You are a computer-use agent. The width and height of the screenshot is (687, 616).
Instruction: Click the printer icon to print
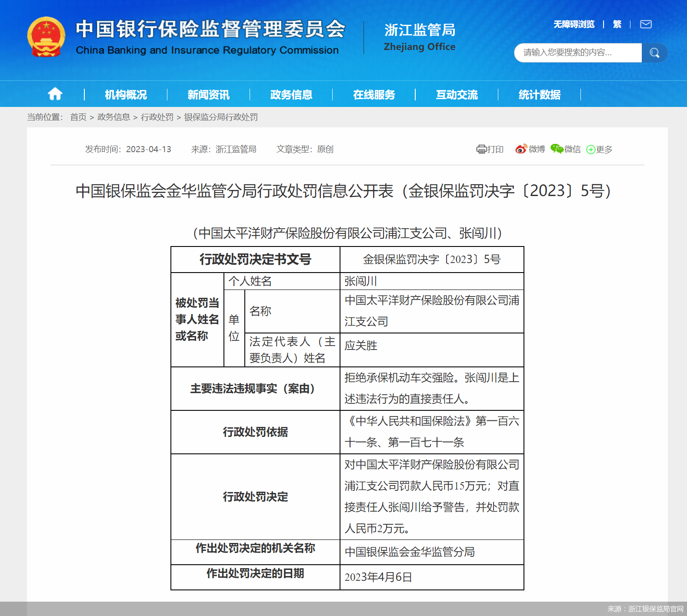(x=481, y=149)
